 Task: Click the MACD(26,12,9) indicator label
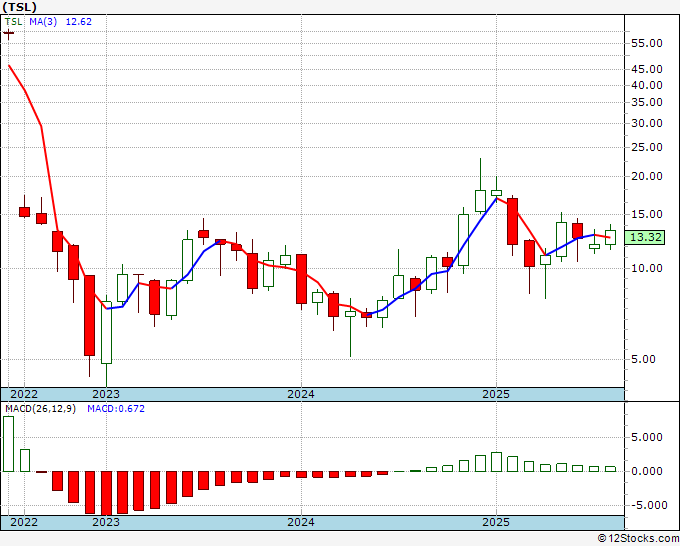[x=40, y=409]
